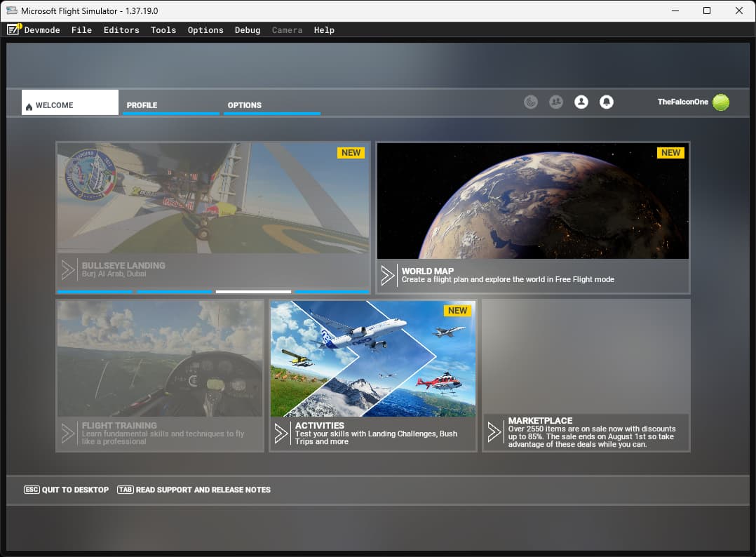This screenshot has height=557, width=756.
Task: Click the NEW badge on the World Map tile
Action: click(670, 153)
